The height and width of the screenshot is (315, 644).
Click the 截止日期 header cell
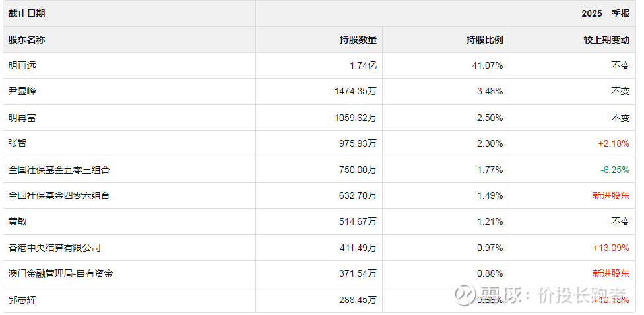(x=27, y=13)
